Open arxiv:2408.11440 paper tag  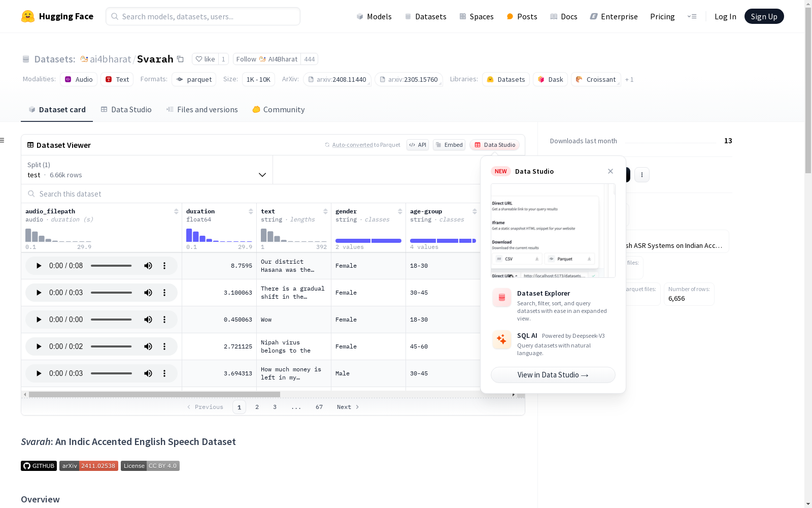[337, 80]
